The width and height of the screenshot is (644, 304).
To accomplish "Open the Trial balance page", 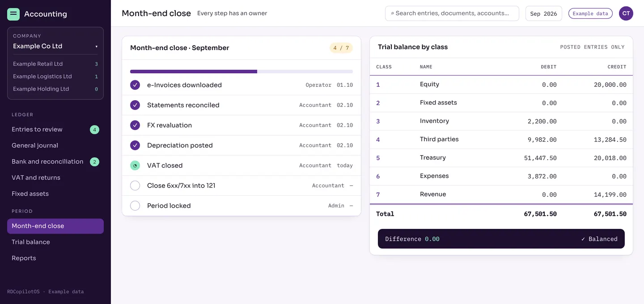I will tap(55, 242).
